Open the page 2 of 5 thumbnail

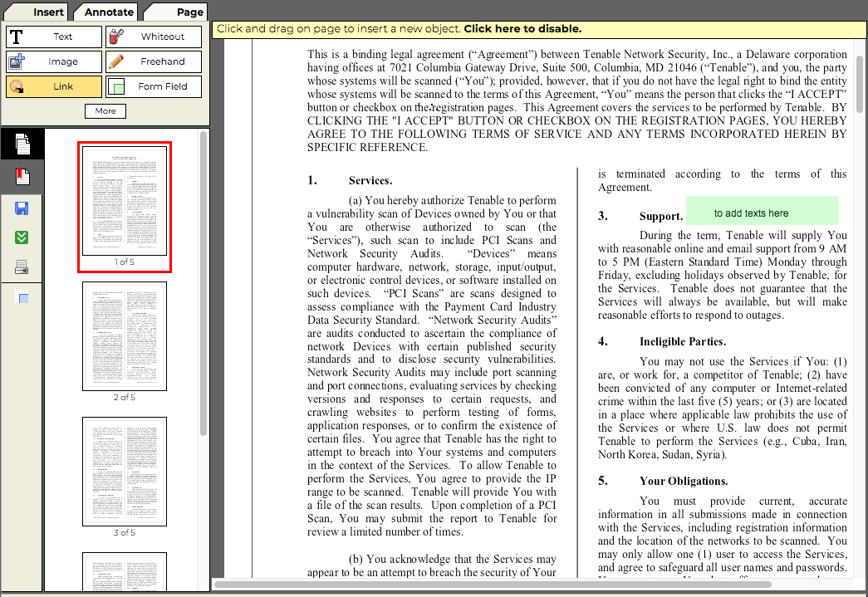coord(125,336)
